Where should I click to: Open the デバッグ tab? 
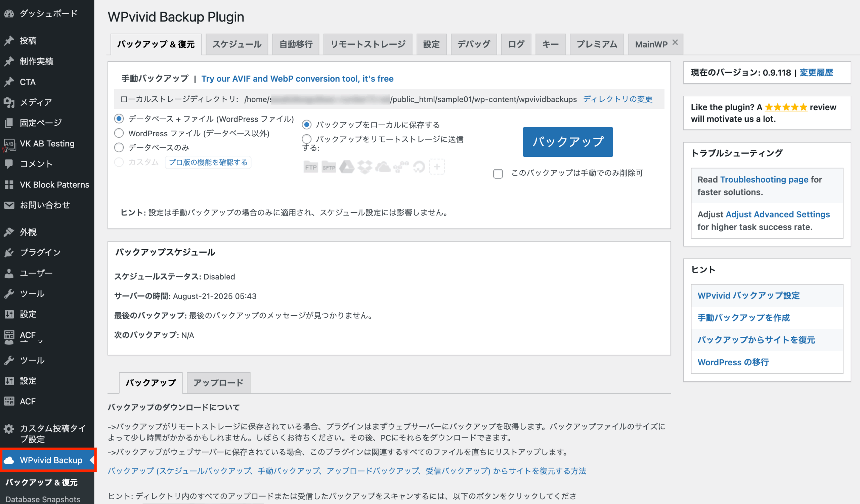474,44
